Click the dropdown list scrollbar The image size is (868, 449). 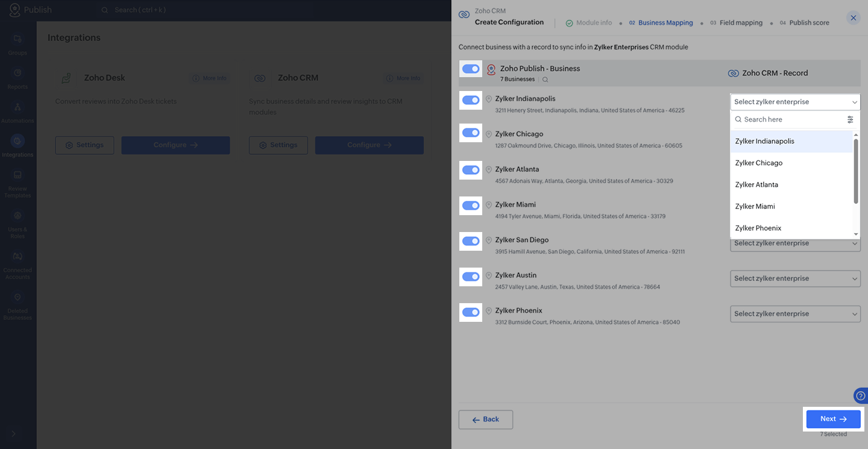(856, 171)
